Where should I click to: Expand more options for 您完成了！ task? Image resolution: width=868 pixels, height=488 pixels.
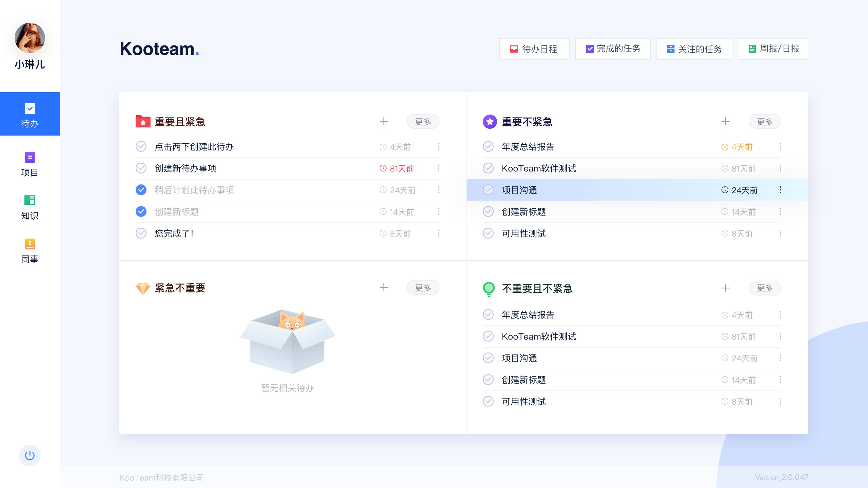click(438, 233)
